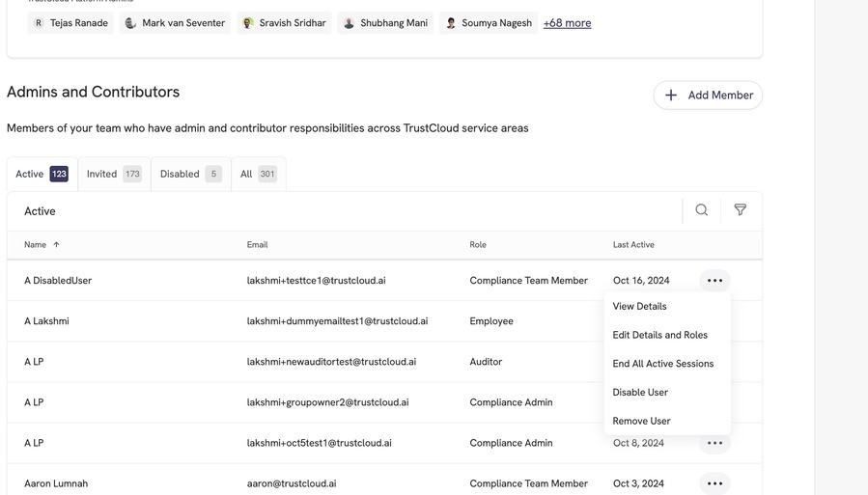The width and height of the screenshot is (868, 495).
Task: Switch to the Disabled tab
Action: point(191,174)
